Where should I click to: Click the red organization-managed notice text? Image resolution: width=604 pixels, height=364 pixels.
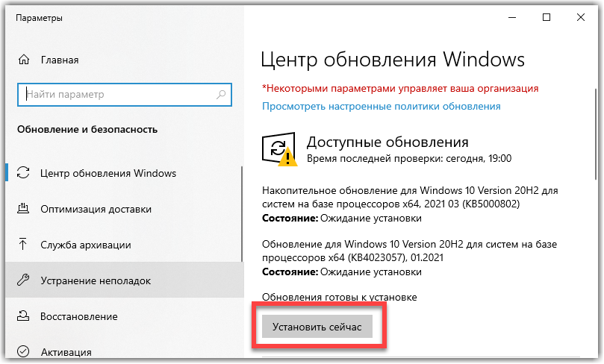399,88
